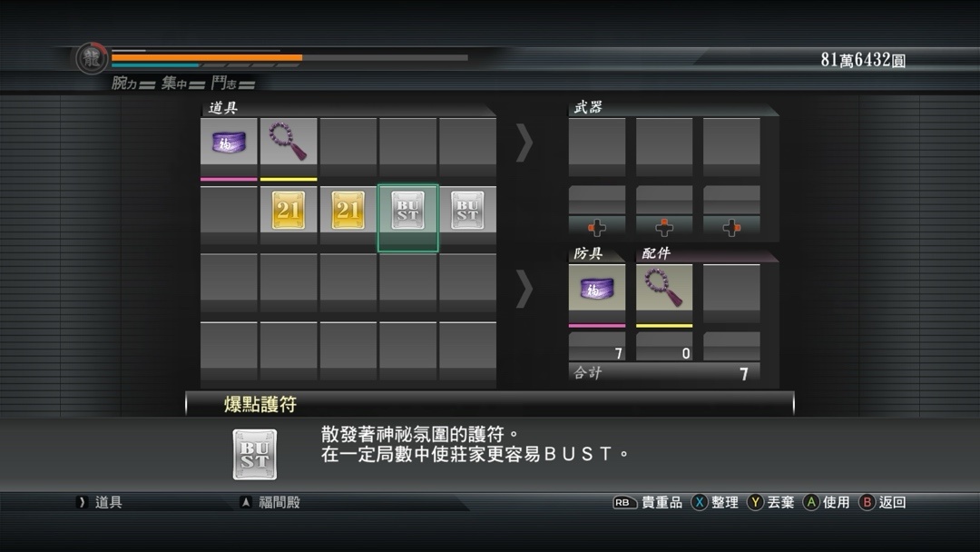
Task: Click the 防具 header label
Action: pyautogui.click(x=588, y=253)
